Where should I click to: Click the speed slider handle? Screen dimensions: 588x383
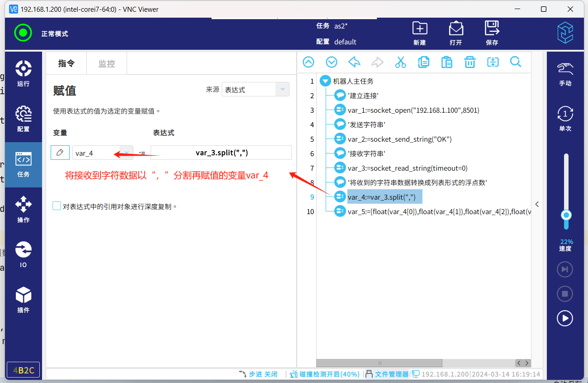(x=565, y=215)
